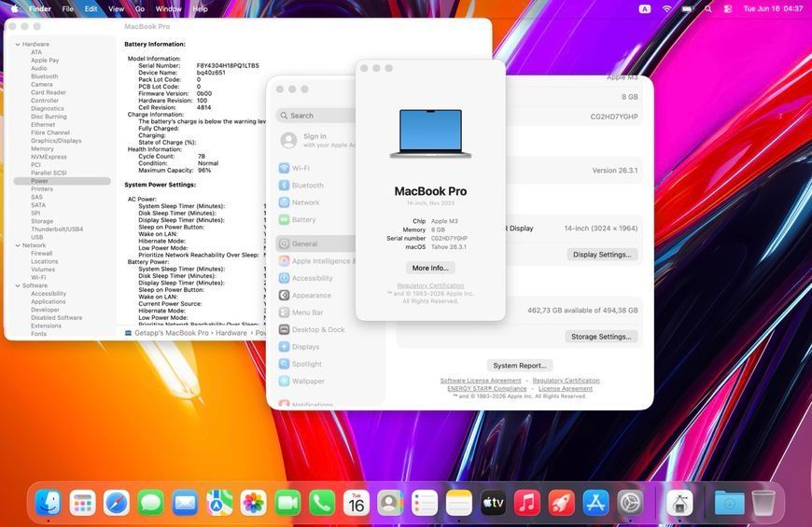812x527 pixels.
Task: Open Spotlight search in menu bar
Action: [707, 8]
